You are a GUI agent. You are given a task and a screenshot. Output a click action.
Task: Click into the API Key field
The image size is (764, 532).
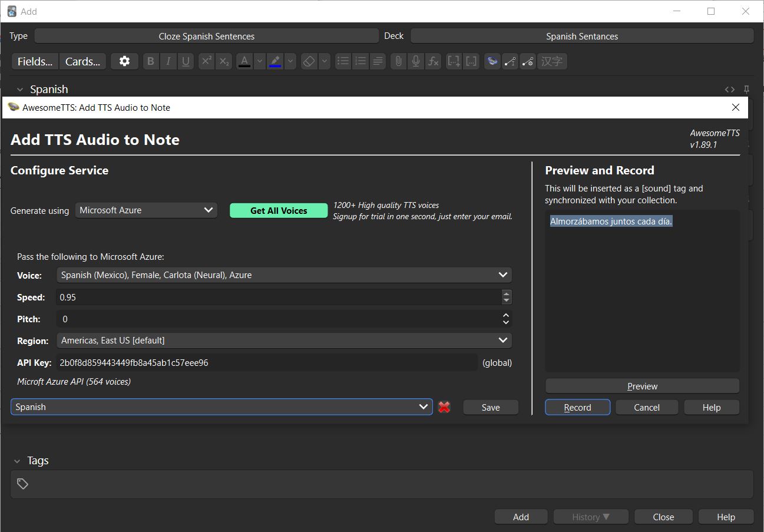(x=267, y=362)
